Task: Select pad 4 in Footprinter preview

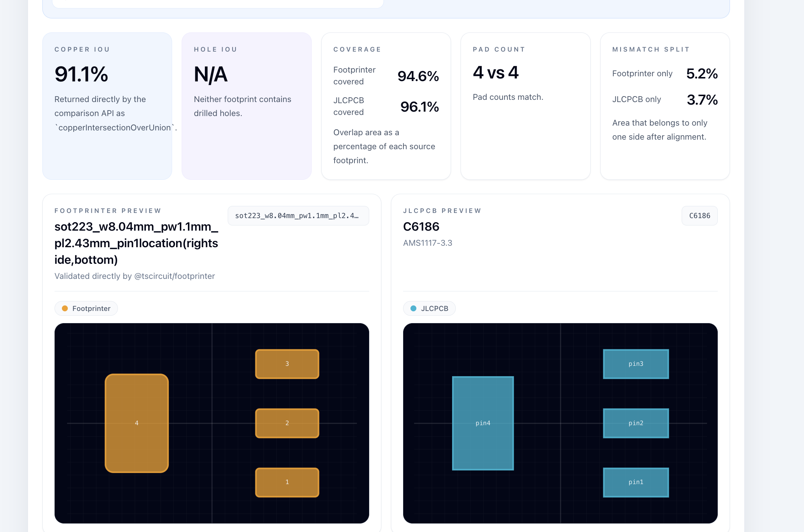Action: (137, 423)
